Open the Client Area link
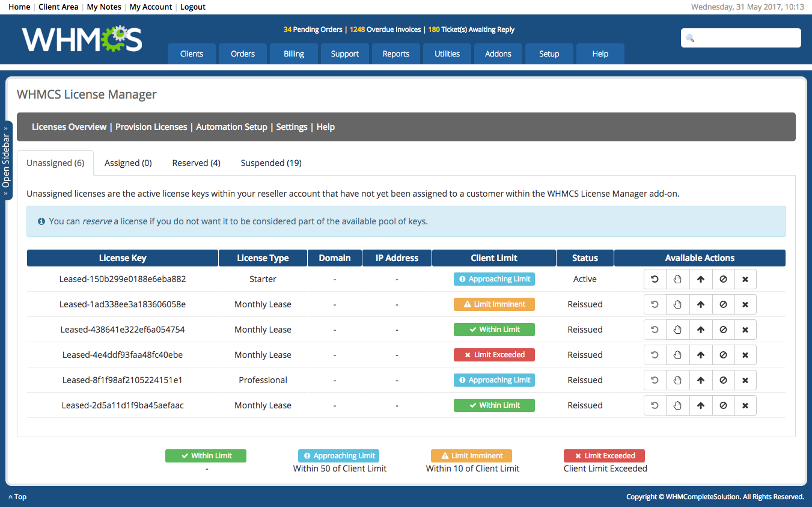812x507 pixels. pos(58,7)
